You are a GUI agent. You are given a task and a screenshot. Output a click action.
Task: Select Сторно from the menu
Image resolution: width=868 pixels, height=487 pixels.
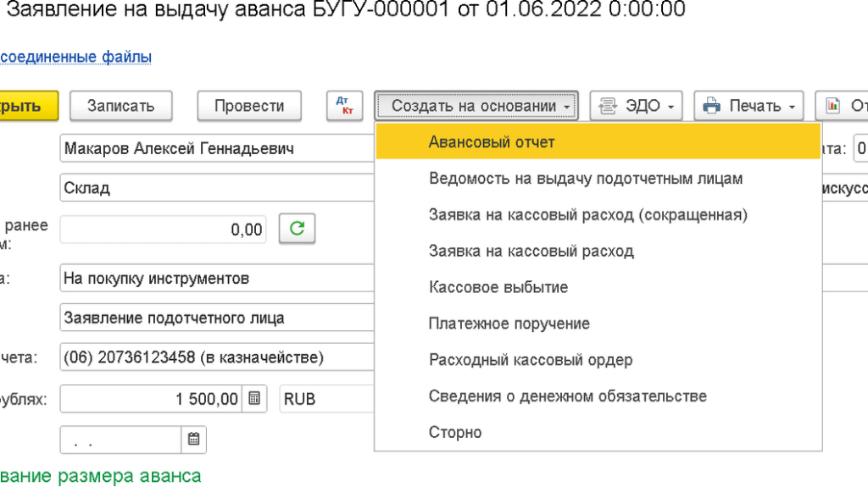click(x=455, y=432)
